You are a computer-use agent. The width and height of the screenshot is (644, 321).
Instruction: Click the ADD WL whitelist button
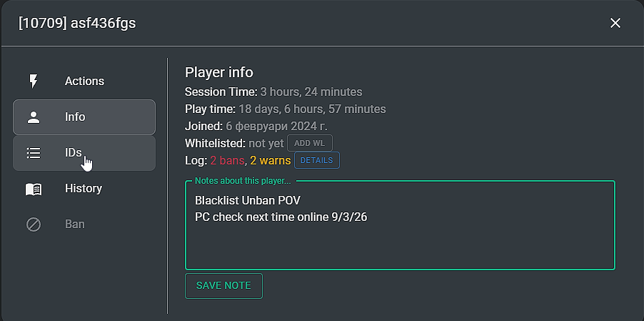(x=310, y=143)
